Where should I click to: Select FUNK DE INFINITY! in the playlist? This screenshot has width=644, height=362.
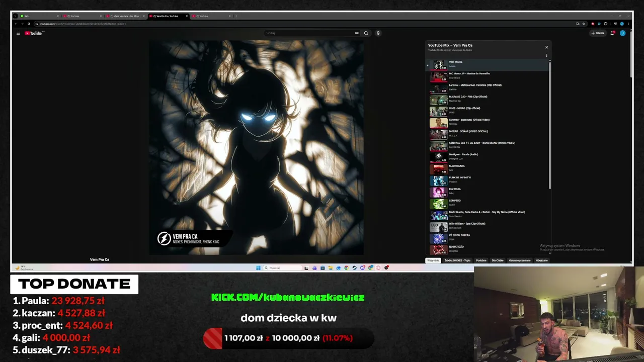(x=487, y=180)
